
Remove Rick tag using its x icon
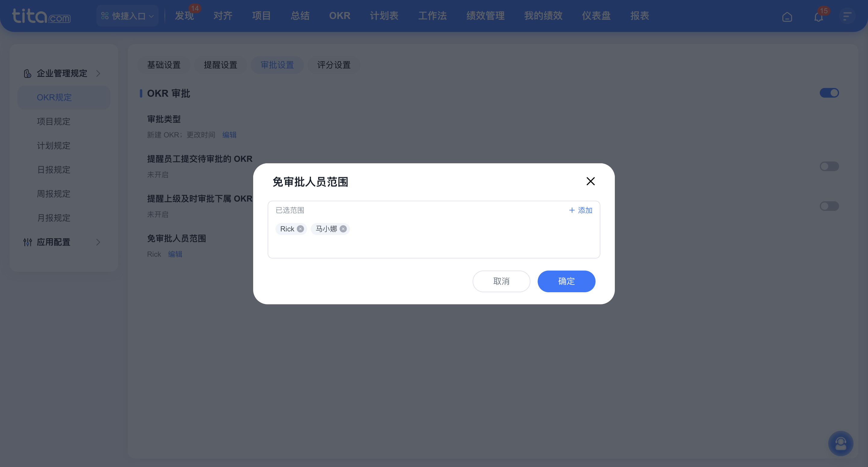coord(300,229)
